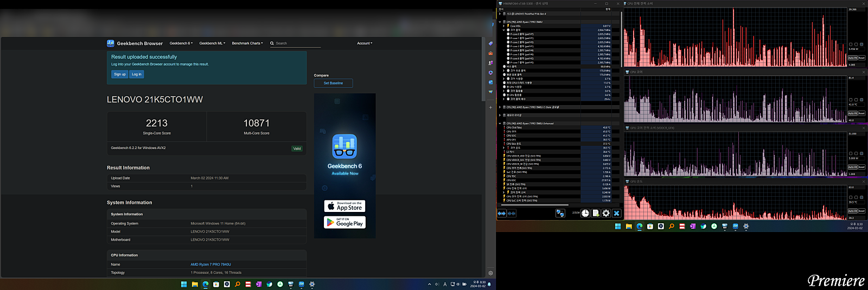Click HWiNFO collapse-columns arrows icon
This screenshot has height=290, width=868.
pyautogui.click(x=512, y=214)
